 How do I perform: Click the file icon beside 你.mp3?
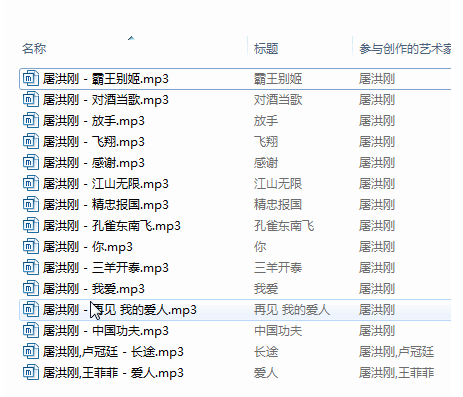31,247
